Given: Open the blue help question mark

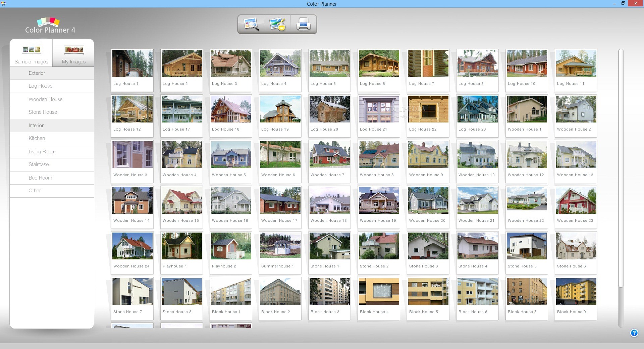Looking at the screenshot, I should (x=634, y=333).
